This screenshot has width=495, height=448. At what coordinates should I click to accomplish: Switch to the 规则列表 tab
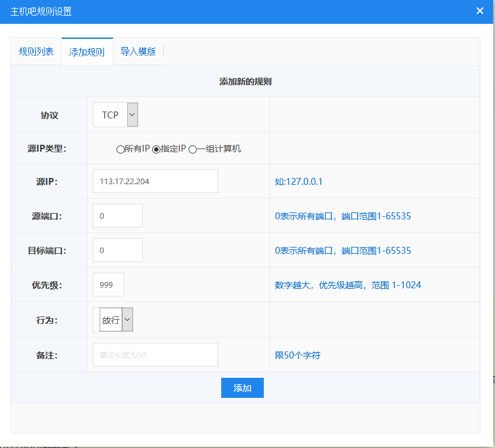pos(36,51)
